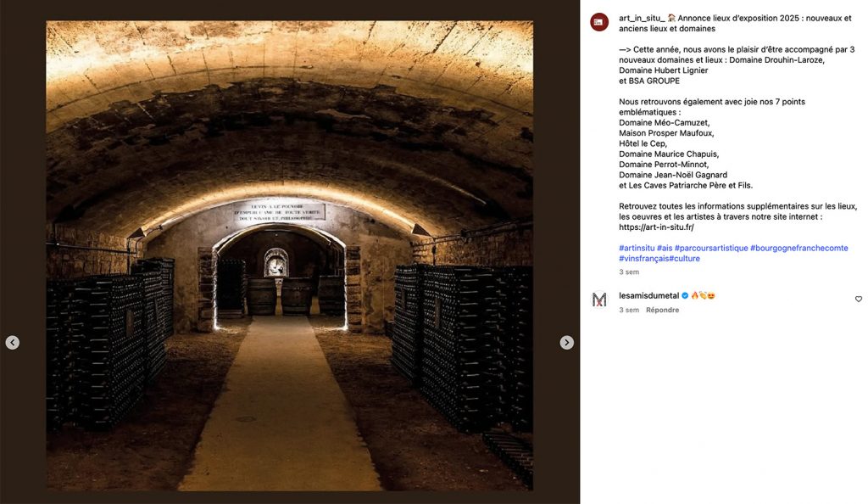This screenshot has height=504, width=868.
Task: Open the #culture hashtag
Action: click(x=684, y=259)
